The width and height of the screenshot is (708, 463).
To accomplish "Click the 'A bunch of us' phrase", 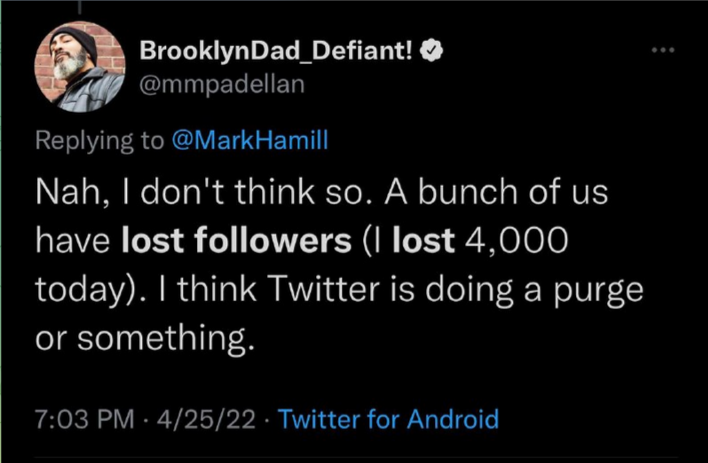I will pos(496,192).
